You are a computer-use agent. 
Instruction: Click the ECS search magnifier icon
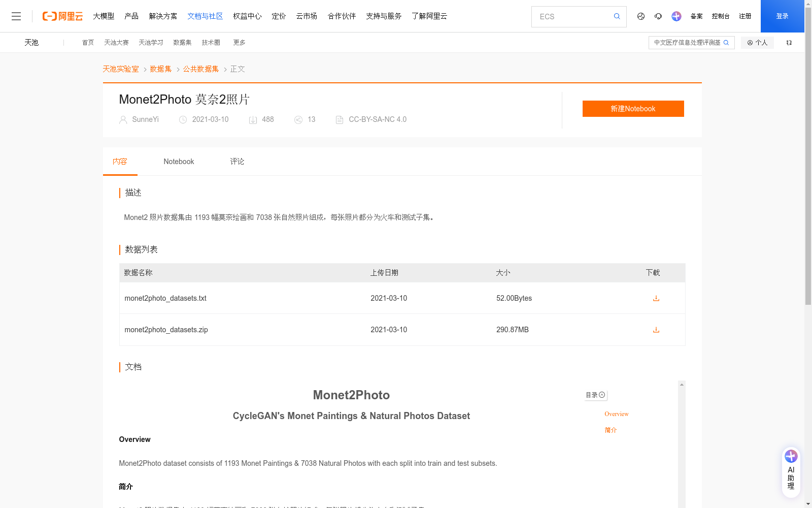(617, 16)
